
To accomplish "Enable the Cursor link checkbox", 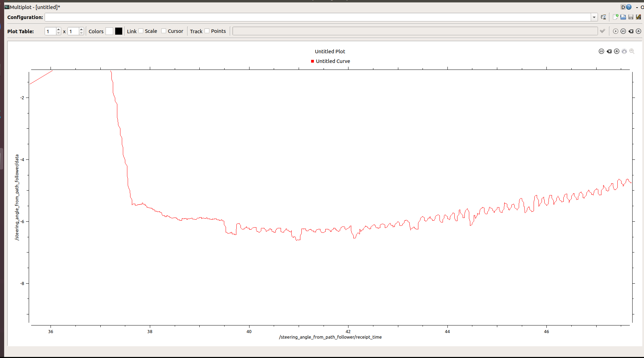I will pyautogui.click(x=164, y=31).
